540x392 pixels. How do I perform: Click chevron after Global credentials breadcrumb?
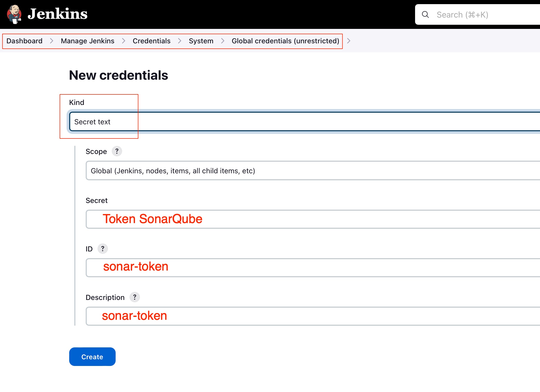point(349,41)
